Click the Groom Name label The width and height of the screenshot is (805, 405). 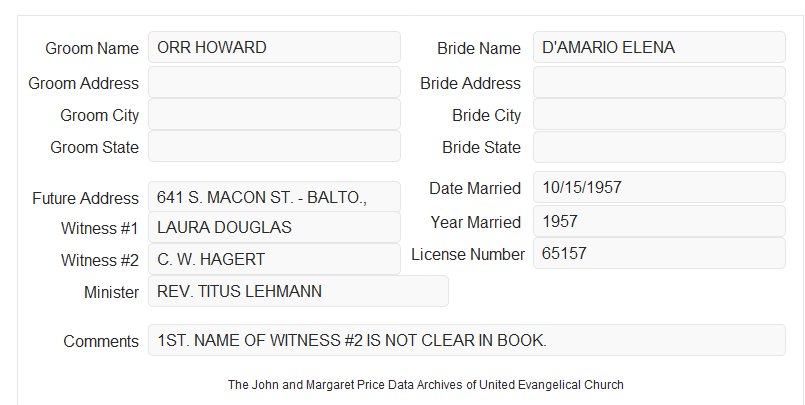click(x=92, y=48)
